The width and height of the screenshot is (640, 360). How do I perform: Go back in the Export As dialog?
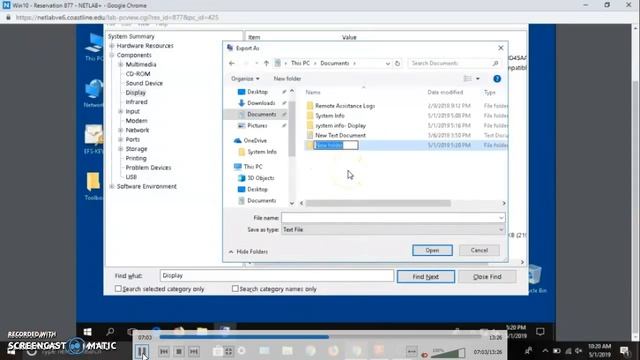pos(232,63)
